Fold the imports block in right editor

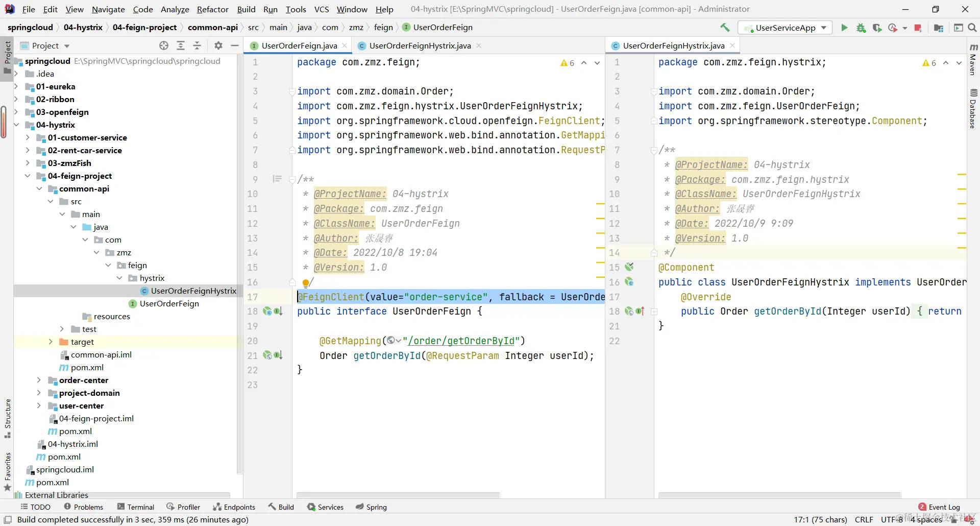[653, 91]
